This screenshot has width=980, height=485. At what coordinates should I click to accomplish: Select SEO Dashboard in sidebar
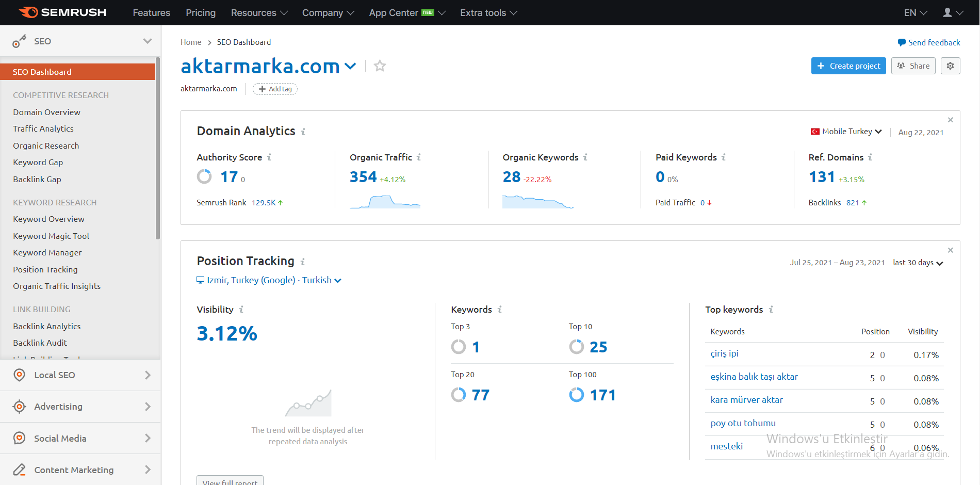[x=77, y=72]
